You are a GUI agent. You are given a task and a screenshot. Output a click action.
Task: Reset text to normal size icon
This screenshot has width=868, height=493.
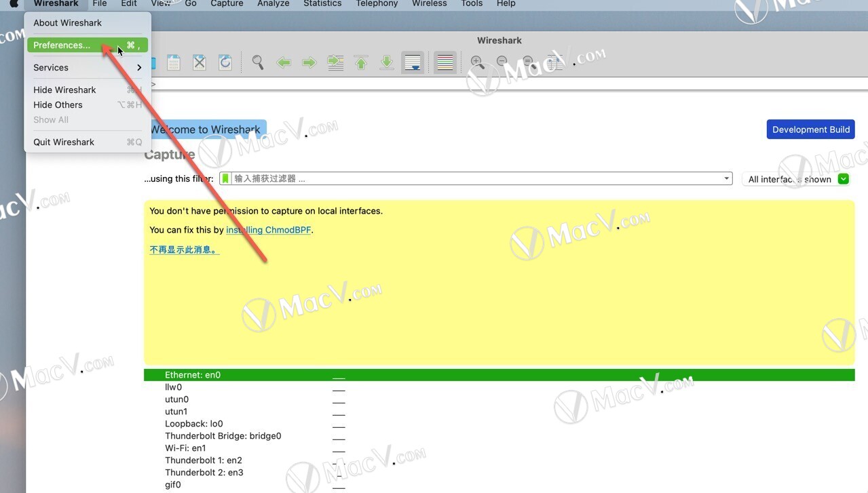point(528,63)
